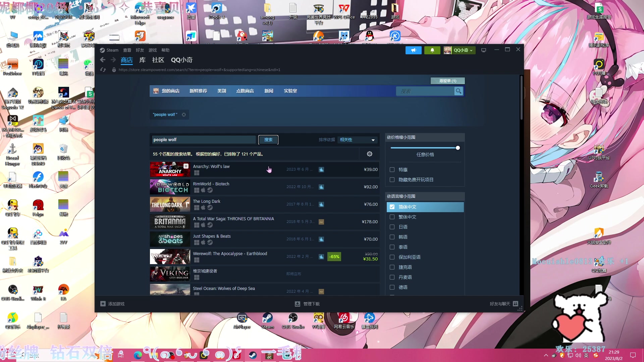Open the Geek Uninstaller desktop shortcut

pos(599,179)
